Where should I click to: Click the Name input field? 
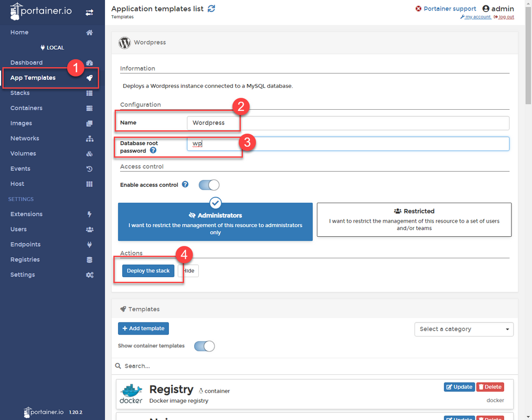(348, 123)
